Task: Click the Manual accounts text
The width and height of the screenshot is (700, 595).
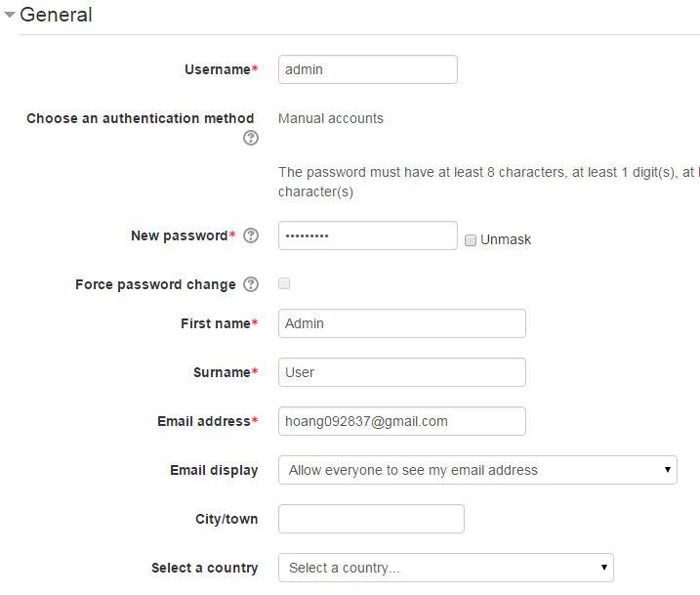Action: (331, 118)
